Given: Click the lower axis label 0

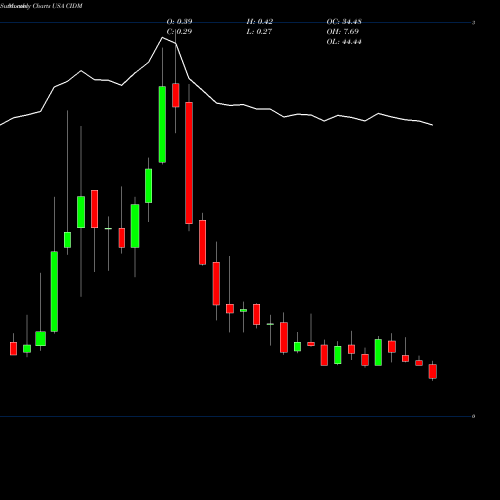Looking at the screenshot, I should pos(473,416).
